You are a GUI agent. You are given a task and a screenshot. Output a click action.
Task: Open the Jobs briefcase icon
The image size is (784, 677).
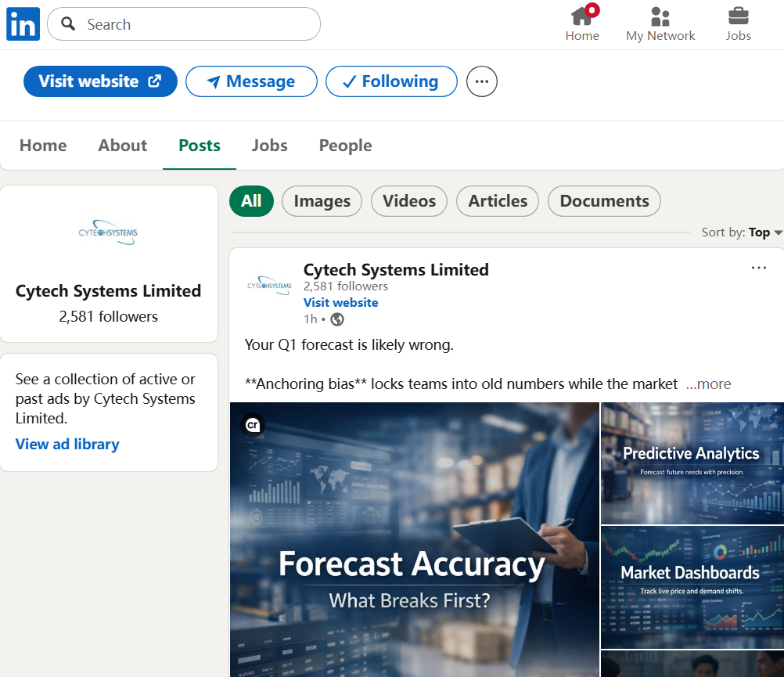(738, 16)
